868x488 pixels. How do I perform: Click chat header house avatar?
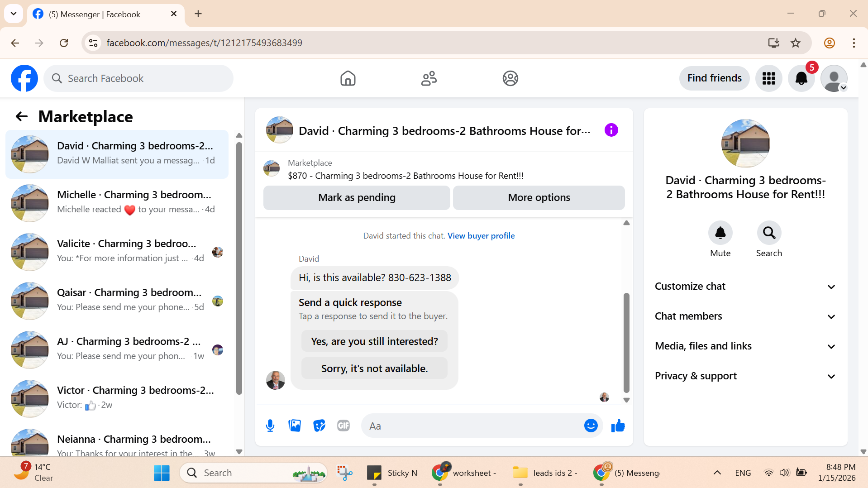279,130
